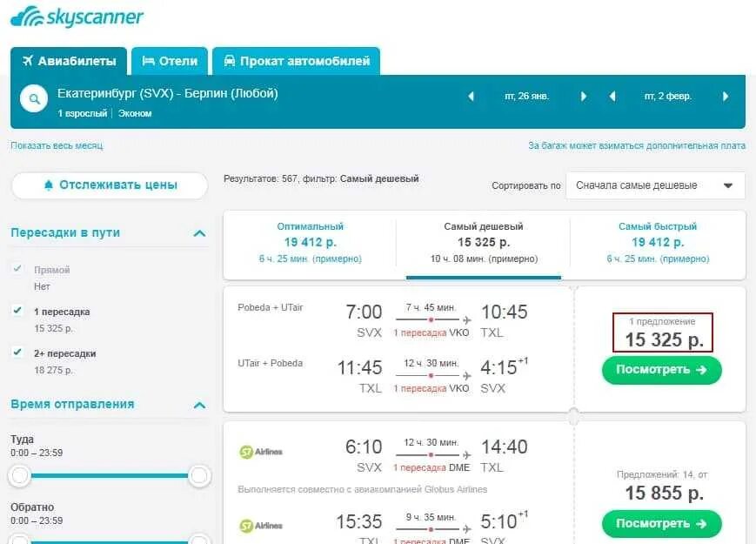756x544 pixels.
Task: Adjust the Туда left slider handle
Action: click(20, 476)
